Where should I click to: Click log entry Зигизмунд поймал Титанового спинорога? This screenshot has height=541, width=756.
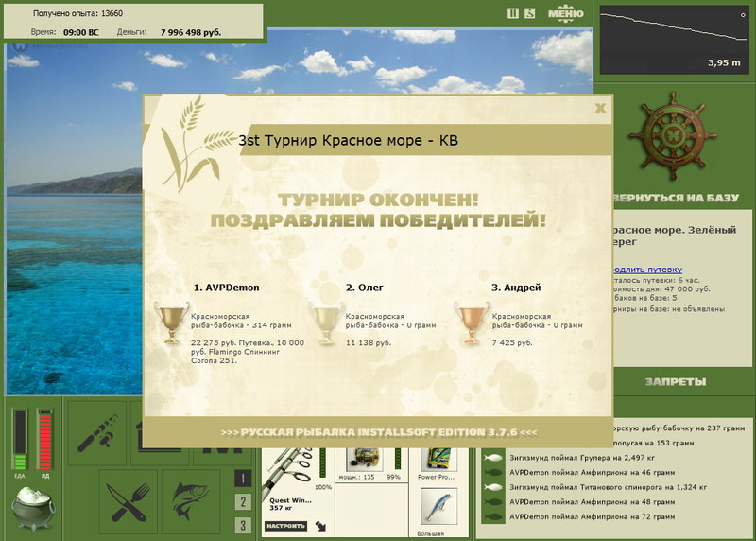tap(609, 487)
